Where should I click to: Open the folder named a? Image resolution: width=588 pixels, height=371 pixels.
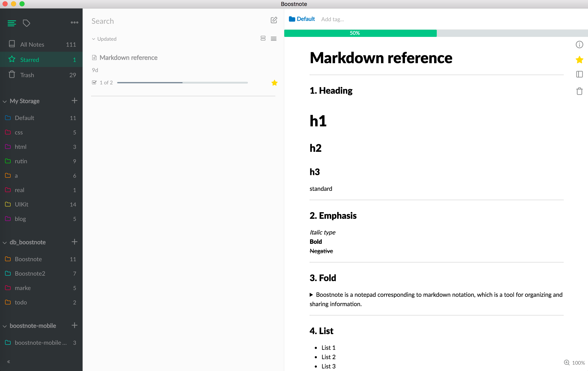coord(41,176)
